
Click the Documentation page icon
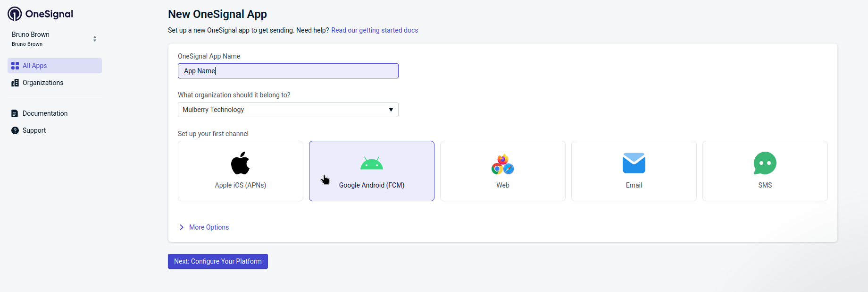click(x=15, y=113)
